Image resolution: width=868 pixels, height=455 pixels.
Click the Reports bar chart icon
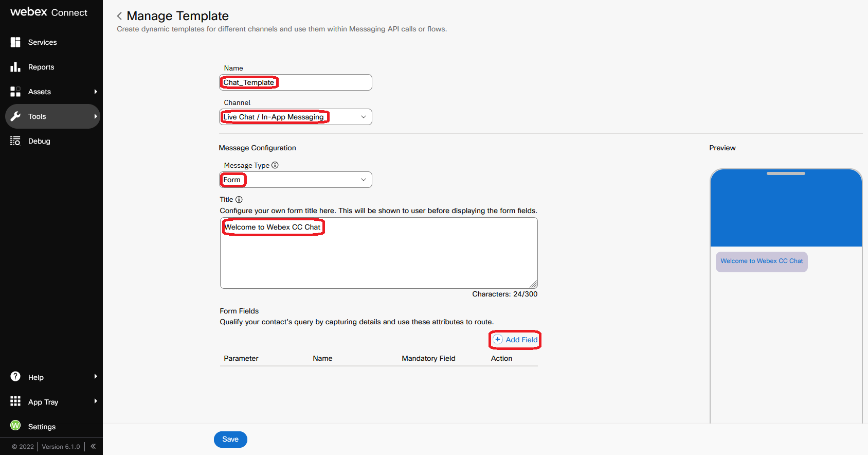(x=15, y=67)
